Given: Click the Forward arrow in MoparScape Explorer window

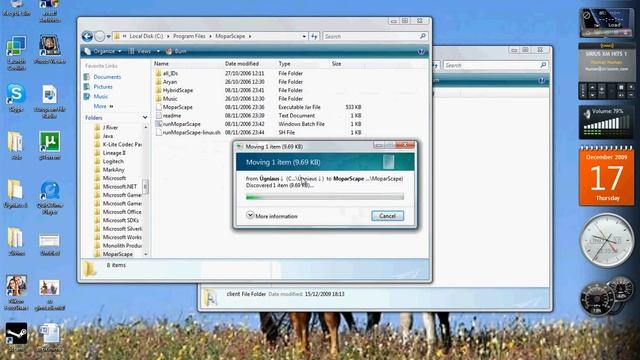Looking at the screenshot, I should [99, 36].
